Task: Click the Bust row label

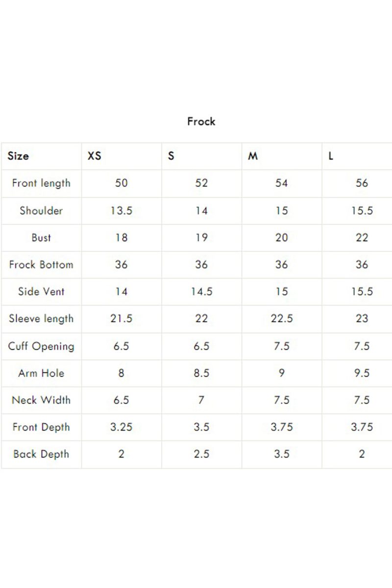Action: (x=41, y=238)
